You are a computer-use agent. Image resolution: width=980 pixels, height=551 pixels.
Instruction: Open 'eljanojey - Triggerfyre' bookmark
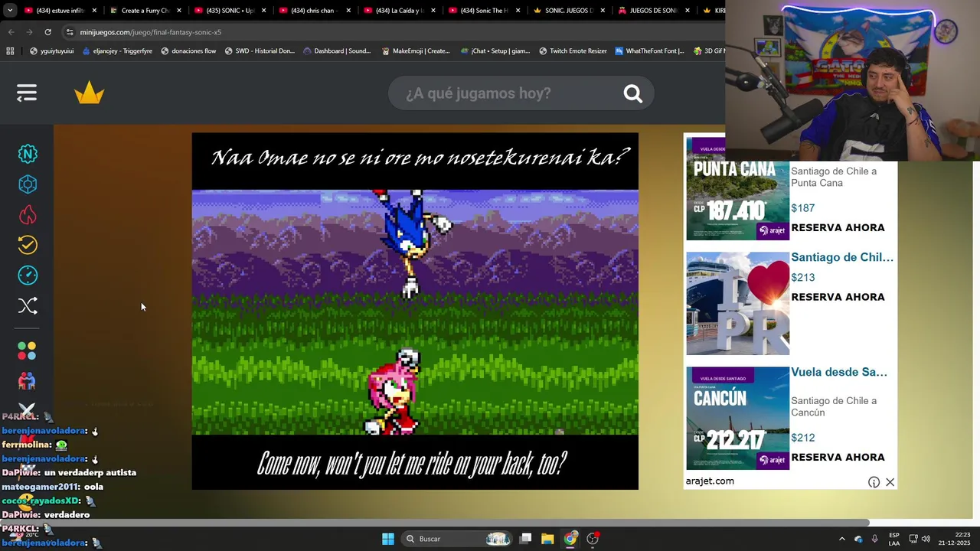tap(117, 51)
